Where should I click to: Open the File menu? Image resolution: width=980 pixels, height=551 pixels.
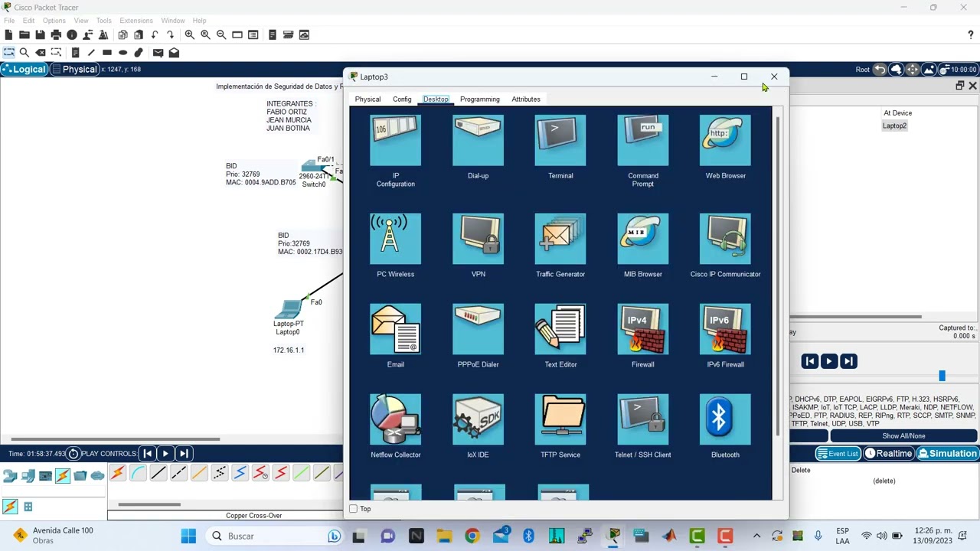click(x=9, y=21)
